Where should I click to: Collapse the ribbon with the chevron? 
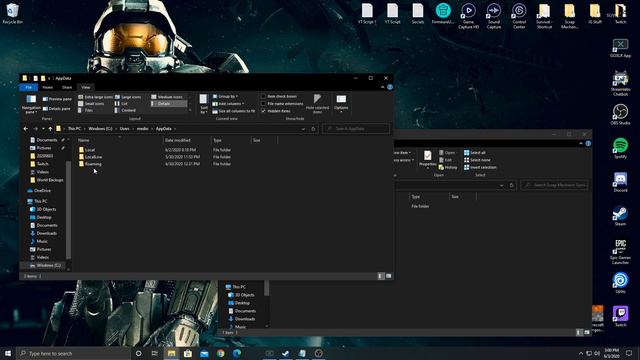tap(382, 87)
